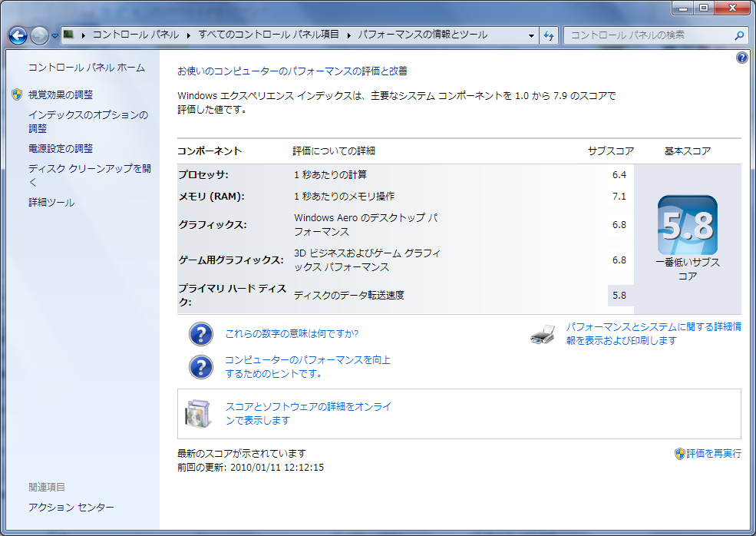756x536 pixels.
Task: Open 詳細ツール link
Action: [51, 203]
